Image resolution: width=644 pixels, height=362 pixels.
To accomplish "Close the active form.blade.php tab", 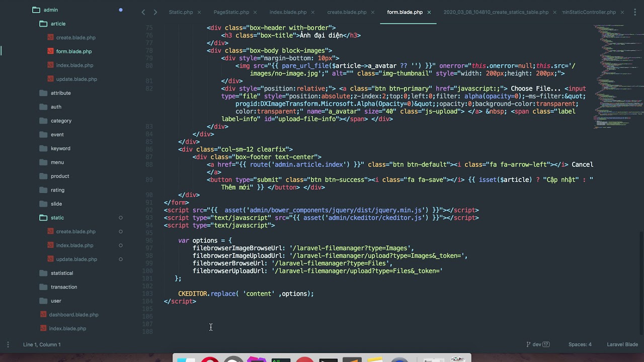I will 429,12.
